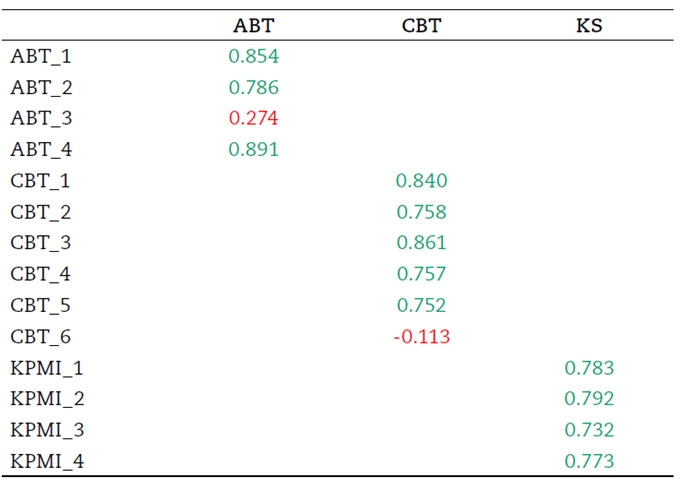The width and height of the screenshot is (680, 490).
Task: Click the CBT_6 row label
Action: click(41, 337)
